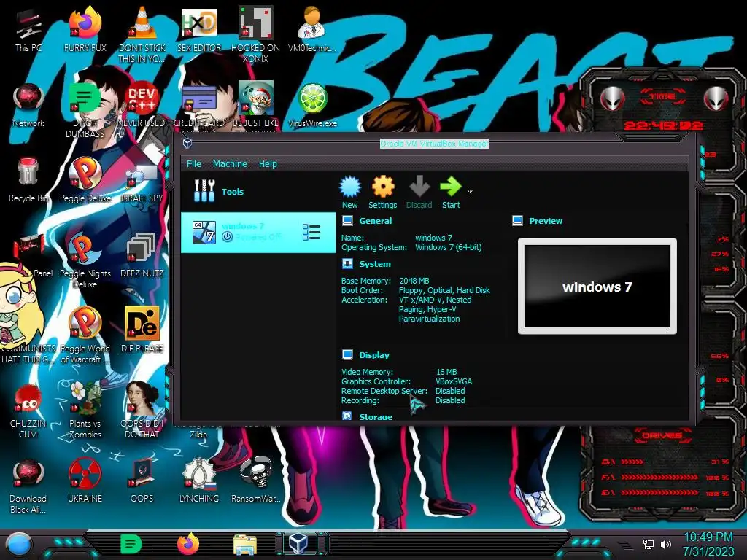Select the VM0Technic desktop icon
This screenshot has width=747, height=560.
311,29
